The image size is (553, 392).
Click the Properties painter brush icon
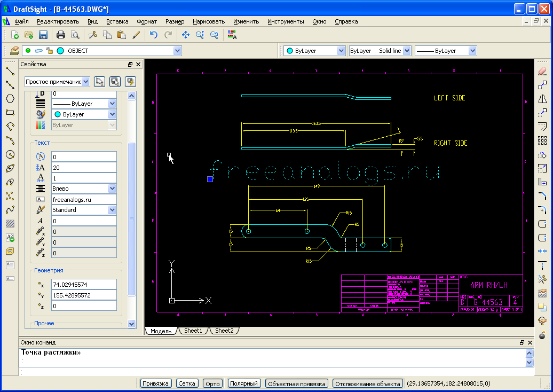(136, 35)
